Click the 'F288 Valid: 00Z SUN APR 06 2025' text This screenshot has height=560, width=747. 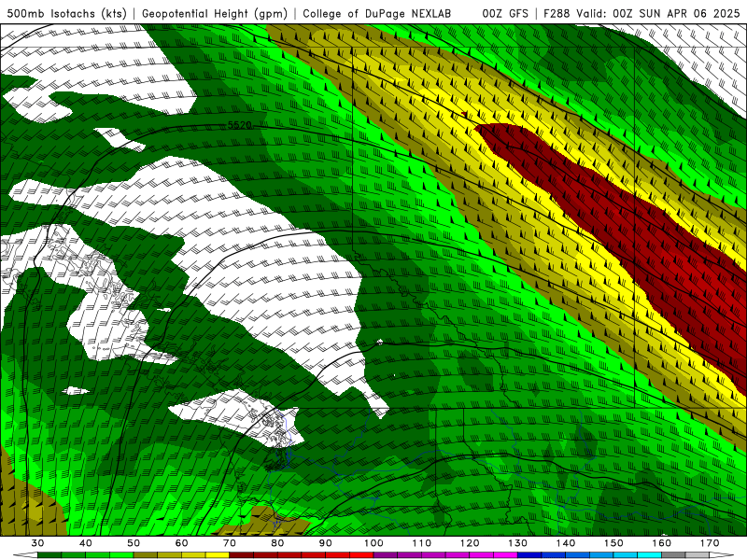pyautogui.click(x=641, y=14)
